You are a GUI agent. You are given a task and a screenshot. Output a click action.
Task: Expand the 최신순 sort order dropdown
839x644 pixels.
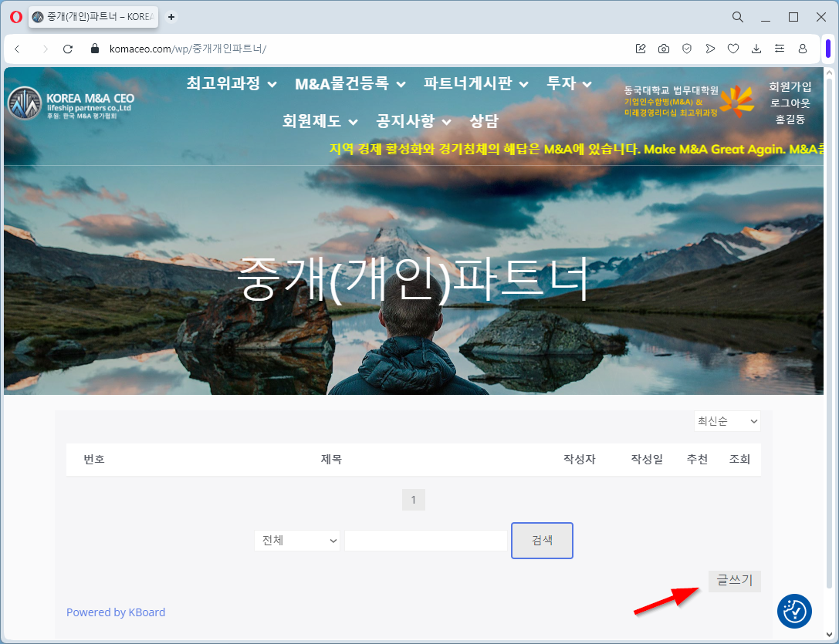point(727,421)
